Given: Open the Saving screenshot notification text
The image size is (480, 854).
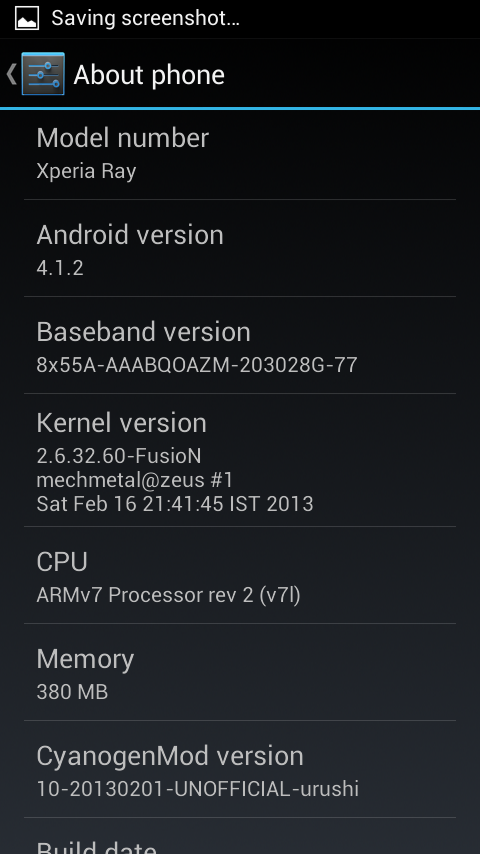Looking at the screenshot, I should point(145,18).
